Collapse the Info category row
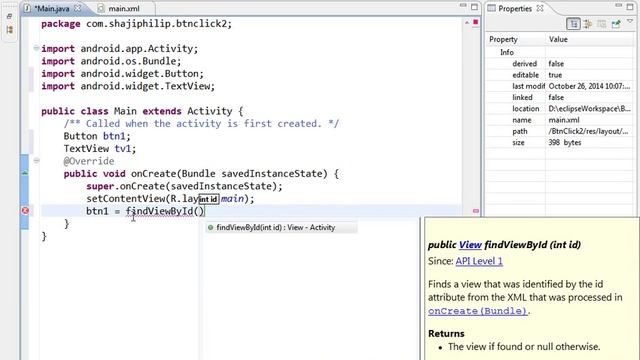 507,52
